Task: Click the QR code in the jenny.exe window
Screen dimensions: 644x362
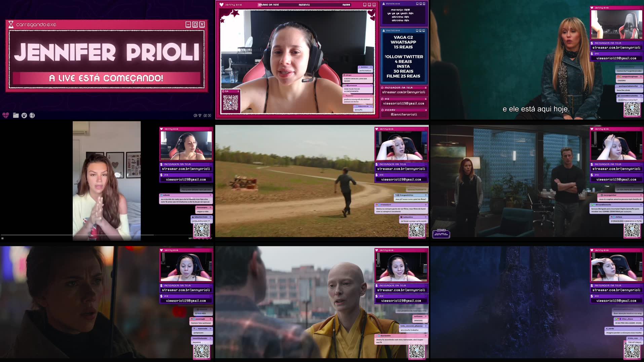Action: click(x=231, y=103)
